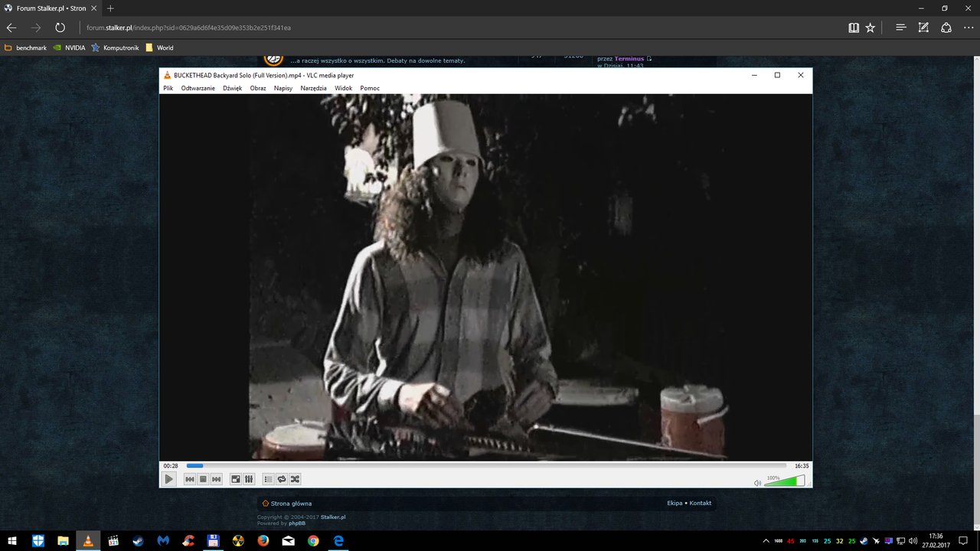Viewport: 980px width, 551px height.
Task: Seek within the VLC progress bar
Action: coord(486,465)
